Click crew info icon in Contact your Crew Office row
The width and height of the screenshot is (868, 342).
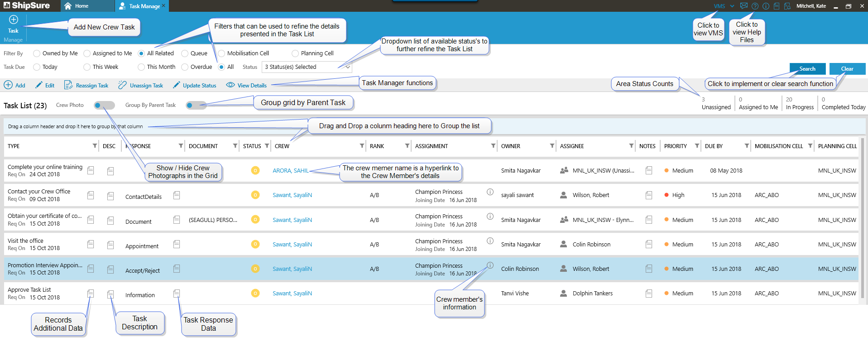pos(490,192)
